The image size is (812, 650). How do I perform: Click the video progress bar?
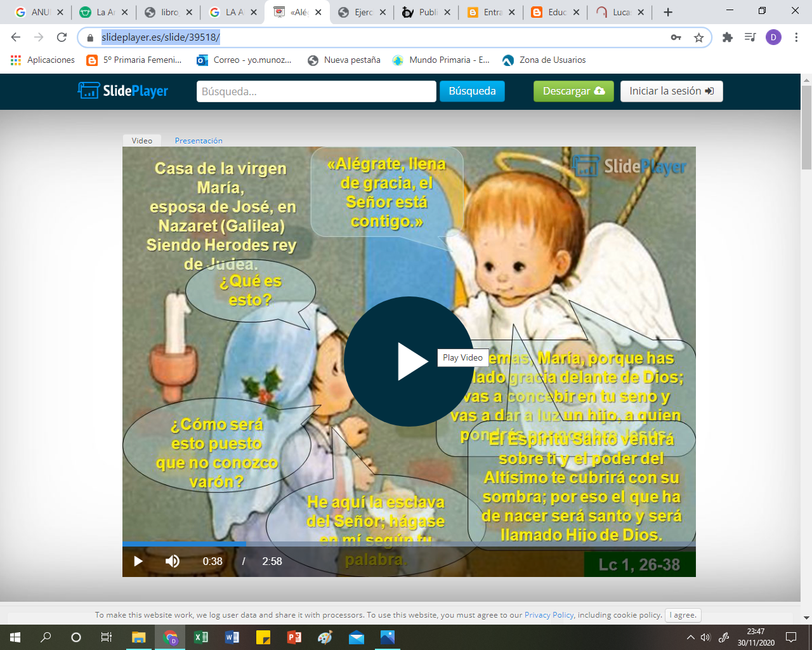[409, 544]
